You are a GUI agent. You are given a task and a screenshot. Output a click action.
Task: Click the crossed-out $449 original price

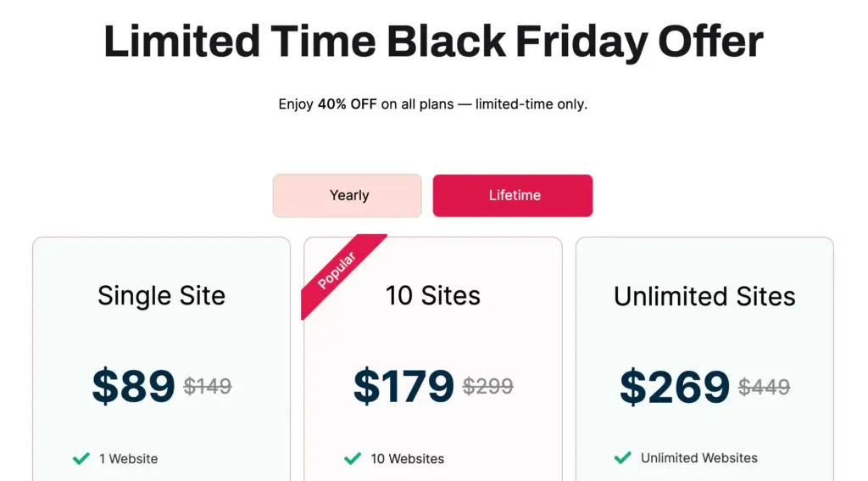pos(764,388)
